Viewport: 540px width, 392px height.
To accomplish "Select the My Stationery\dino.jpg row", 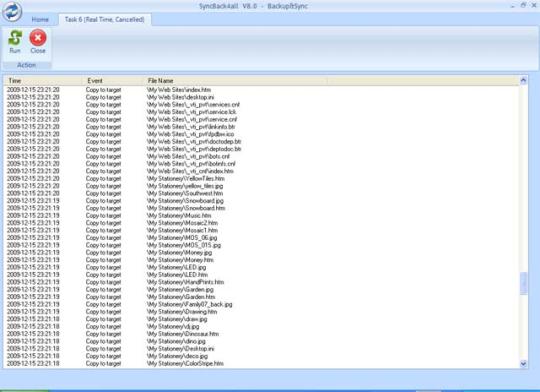I will tap(261, 342).
